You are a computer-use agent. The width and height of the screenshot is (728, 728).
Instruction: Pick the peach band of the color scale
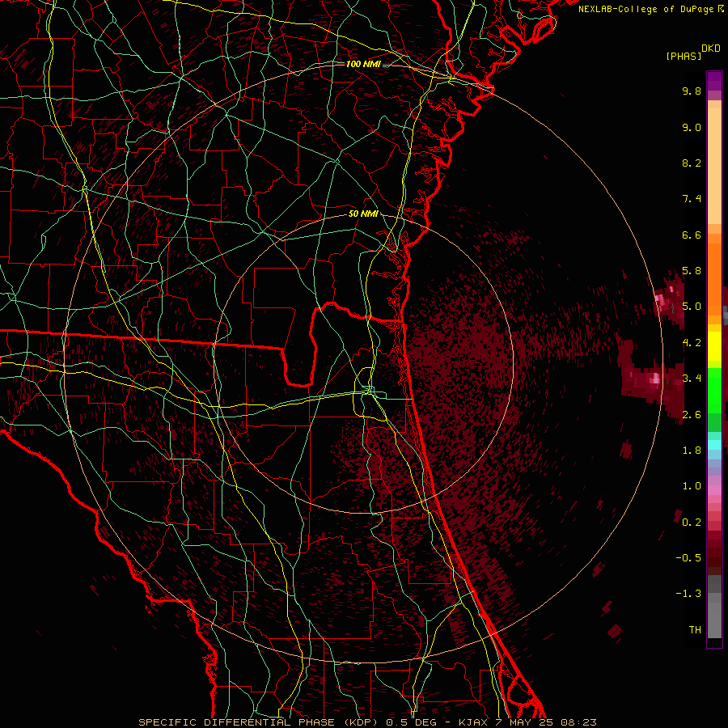tap(714, 166)
